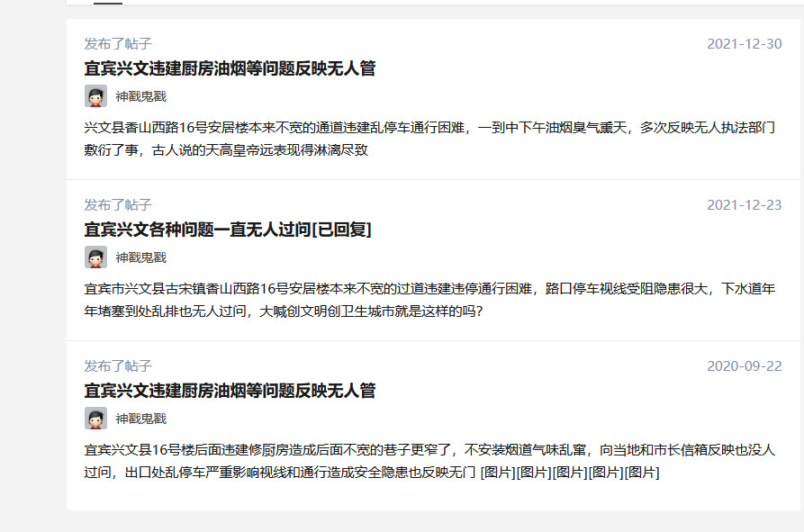
Task: Open the 2021-12-30 post title 宜宾兴文违建厨房油烟等问题反映无人管
Action: click(x=230, y=68)
